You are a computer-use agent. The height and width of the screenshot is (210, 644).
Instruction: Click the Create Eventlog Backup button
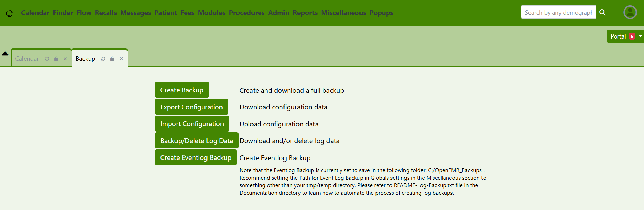pyautogui.click(x=196, y=157)
